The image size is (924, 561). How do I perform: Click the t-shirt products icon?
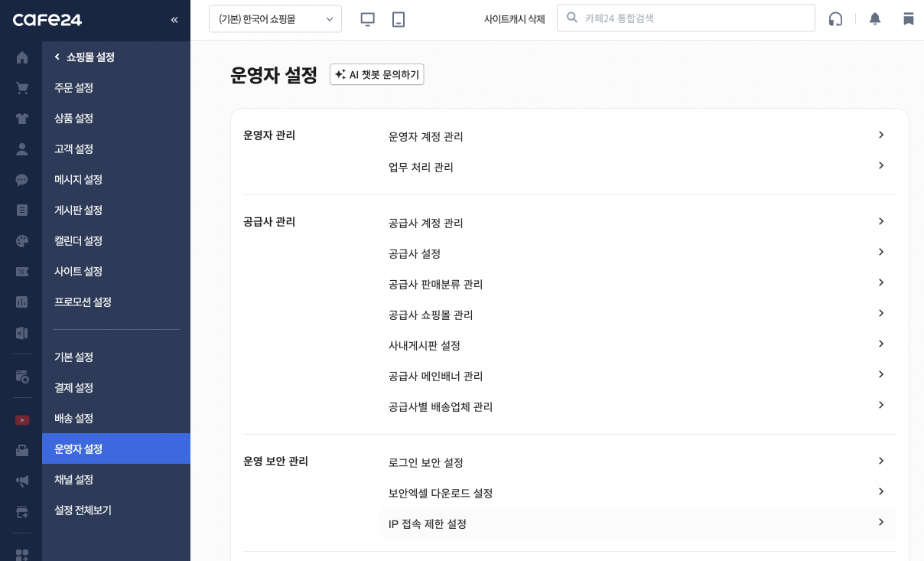click(x=21, y=119)
